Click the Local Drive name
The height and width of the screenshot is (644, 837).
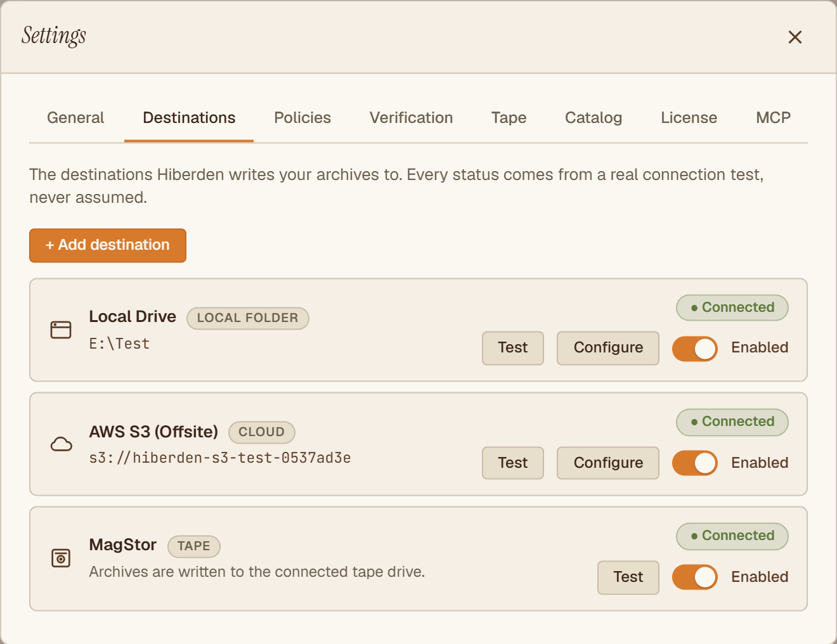click(133, 317)
